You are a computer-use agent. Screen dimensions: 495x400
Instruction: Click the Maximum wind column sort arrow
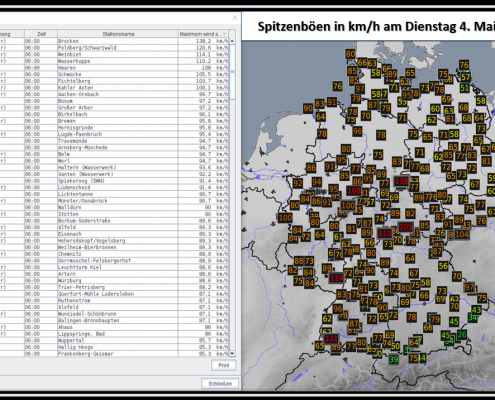pos(225,34)
